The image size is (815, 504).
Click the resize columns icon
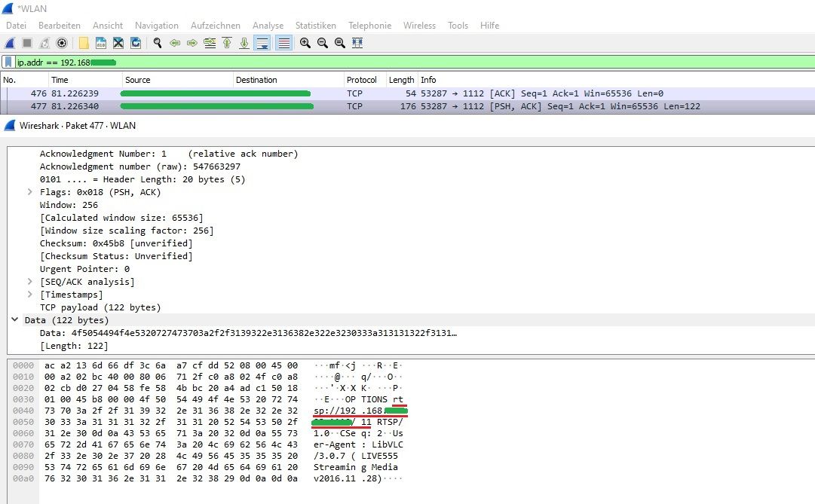[x=357, y=43]
